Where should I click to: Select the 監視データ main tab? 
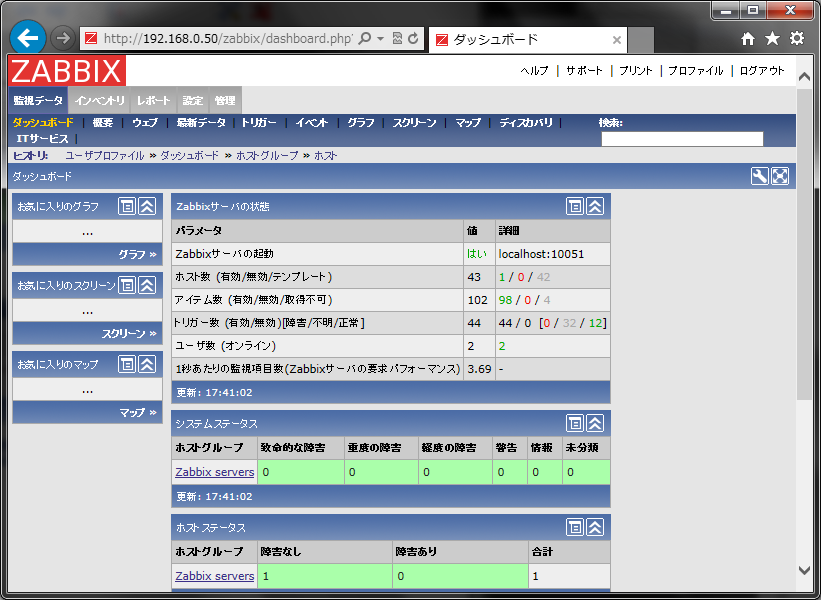click(x=38, y=100)
